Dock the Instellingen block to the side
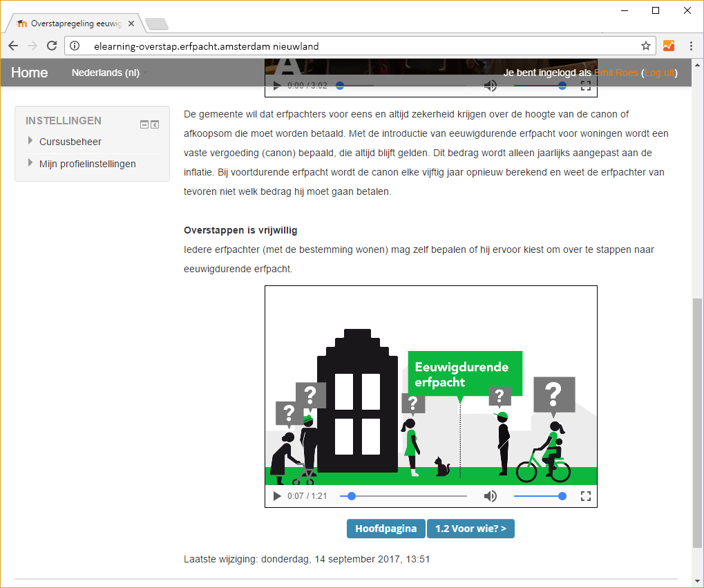704x588 pixels. [155, 124]
